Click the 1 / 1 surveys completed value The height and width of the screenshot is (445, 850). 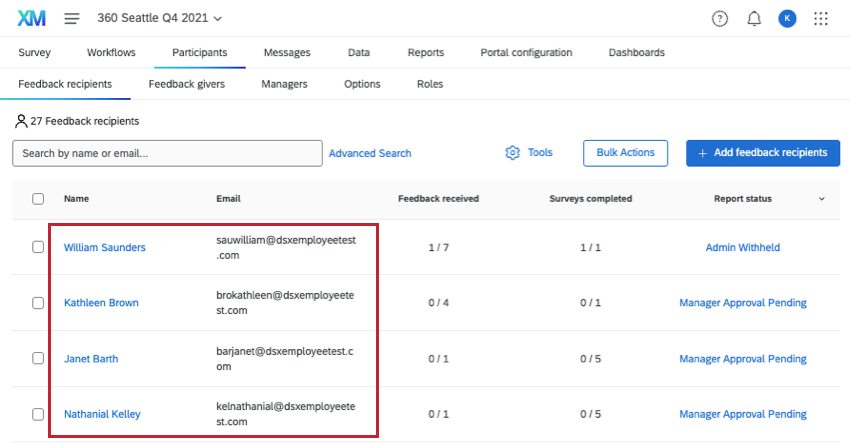590,248
